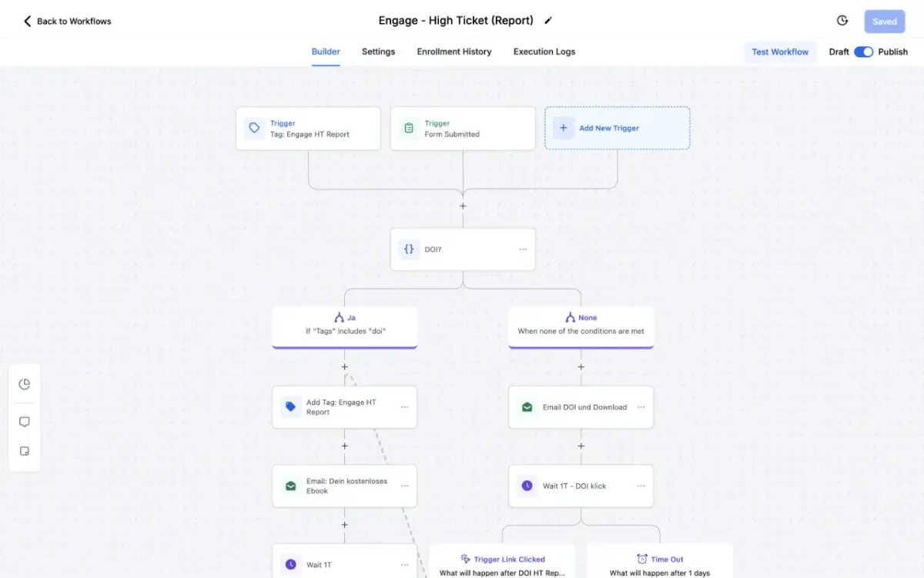Click the envelope icon on Email DOI und Download
This screenshot has width=924, height=578.
click(527, 407)
